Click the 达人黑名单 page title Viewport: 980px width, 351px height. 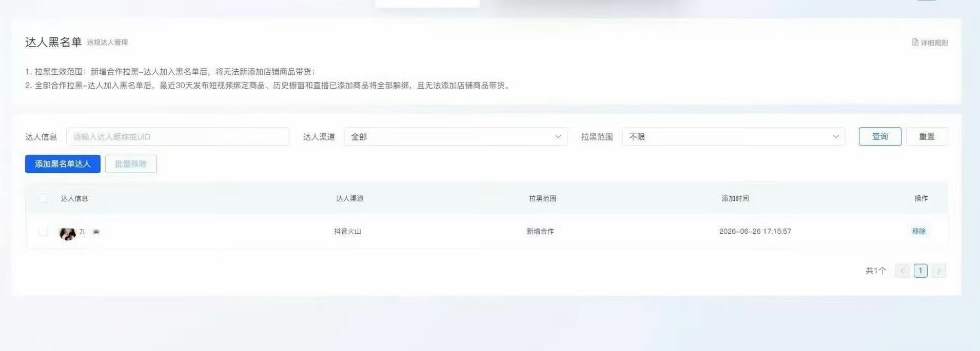click(x=53, y=42)
